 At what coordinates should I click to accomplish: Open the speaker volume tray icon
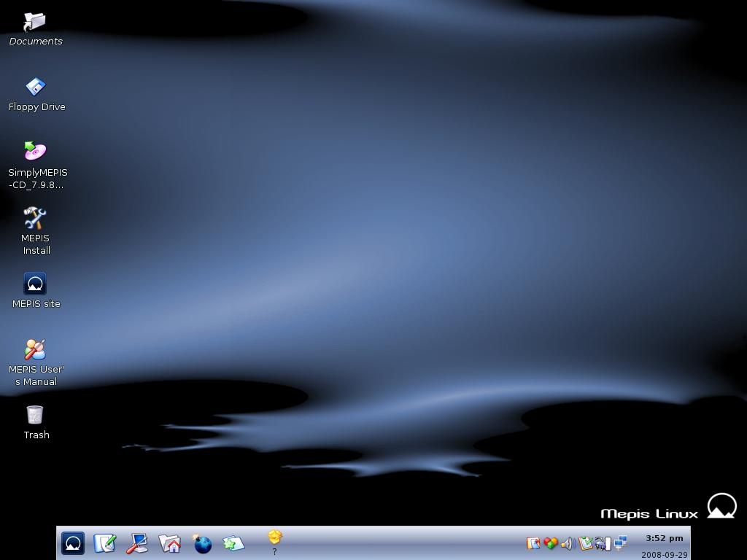[x=568, y=542]
